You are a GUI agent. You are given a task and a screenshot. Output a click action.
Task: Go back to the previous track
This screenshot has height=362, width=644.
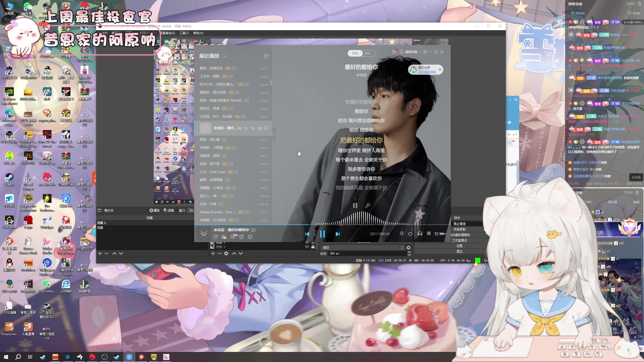click(x=307, y=234)
